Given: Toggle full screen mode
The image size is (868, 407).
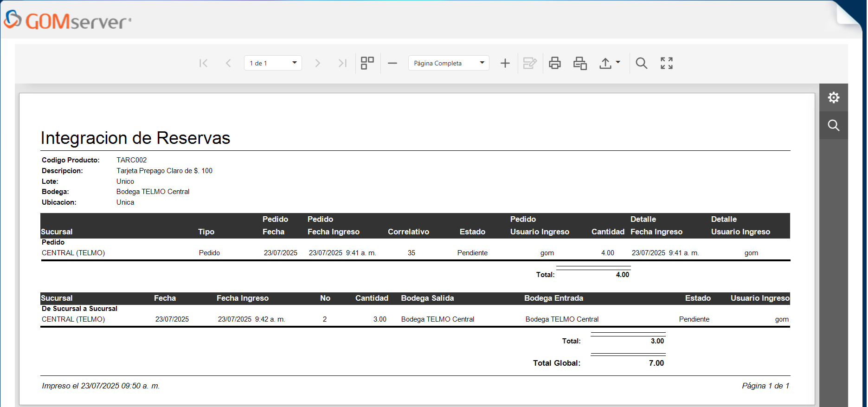Looking at the screenshot, I should click(x=667, y=63).
